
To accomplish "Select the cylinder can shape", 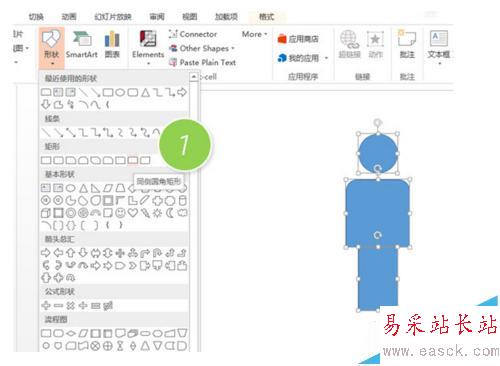I will [x=182, y=200].
